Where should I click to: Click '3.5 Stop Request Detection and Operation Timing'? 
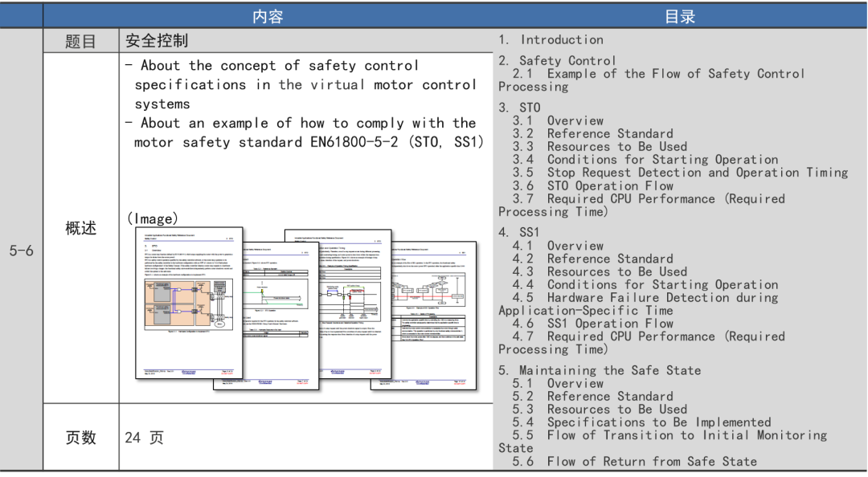coord(680,173)
